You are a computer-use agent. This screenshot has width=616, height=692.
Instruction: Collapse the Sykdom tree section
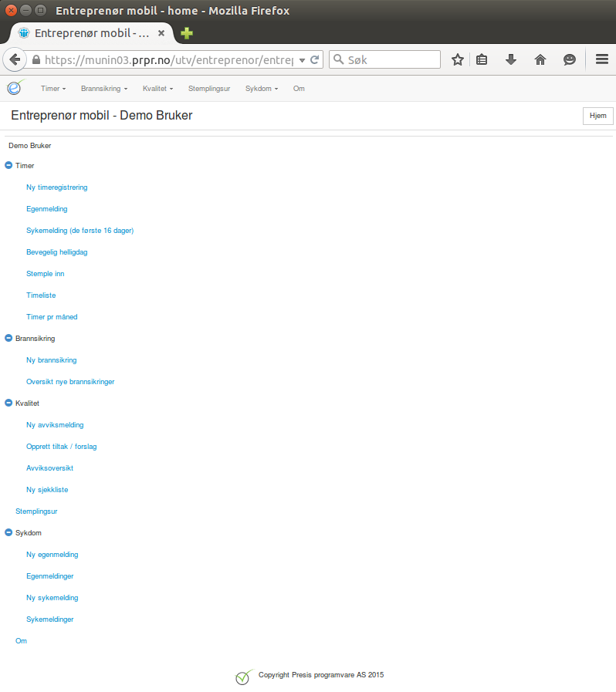coord(8,532)
